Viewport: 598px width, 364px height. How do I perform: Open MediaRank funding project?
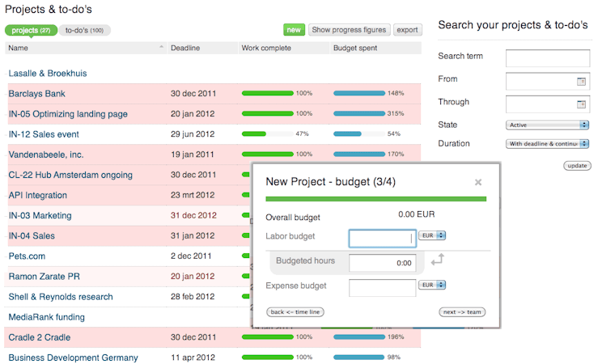click(x=46, y=317)
